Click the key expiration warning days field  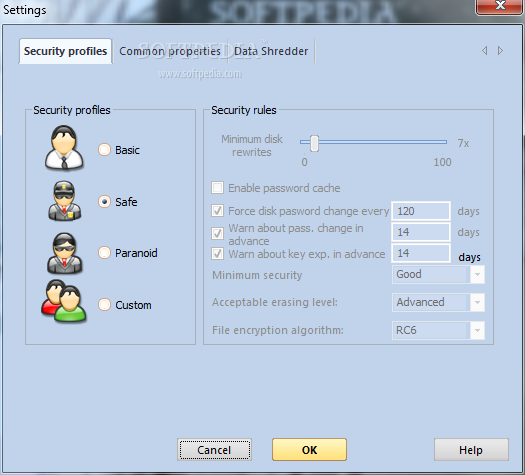[x=421, y=253]
